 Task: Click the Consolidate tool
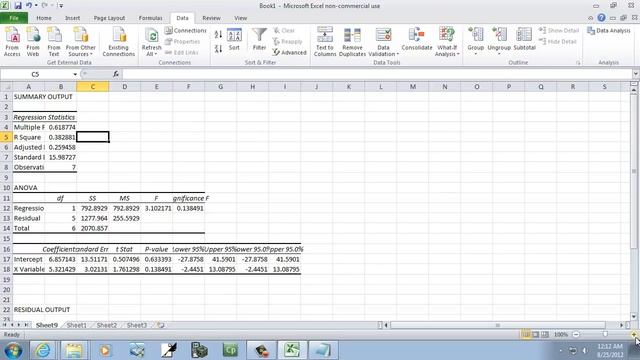point(417,39)
